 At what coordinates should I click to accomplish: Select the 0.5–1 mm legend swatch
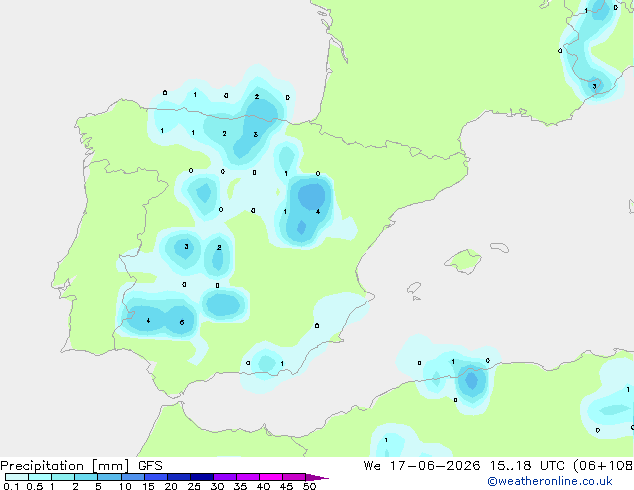40,477
